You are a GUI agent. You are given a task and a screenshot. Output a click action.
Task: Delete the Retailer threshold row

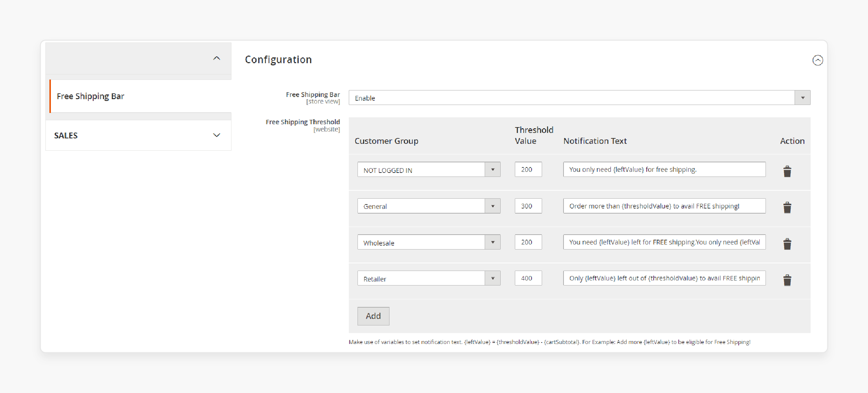point(787,280)
